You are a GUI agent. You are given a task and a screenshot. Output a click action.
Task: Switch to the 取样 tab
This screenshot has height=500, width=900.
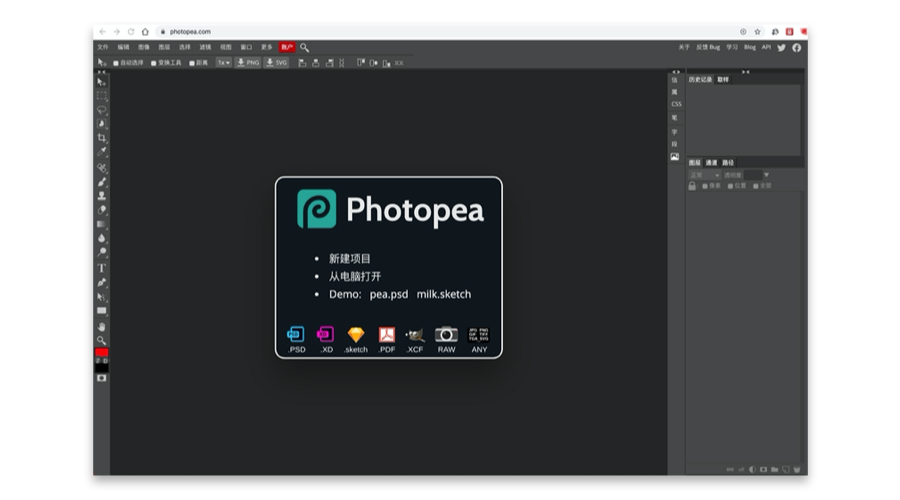(723, 80)
